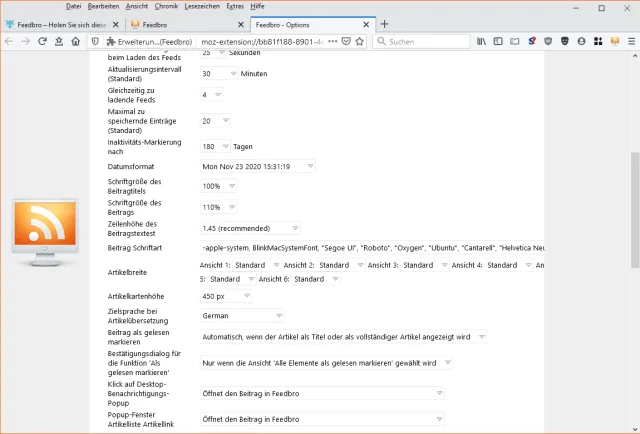Toggle the sidebar toolbar icon
The width and height of the screenshot is (640, 434).
click(498, 41)
